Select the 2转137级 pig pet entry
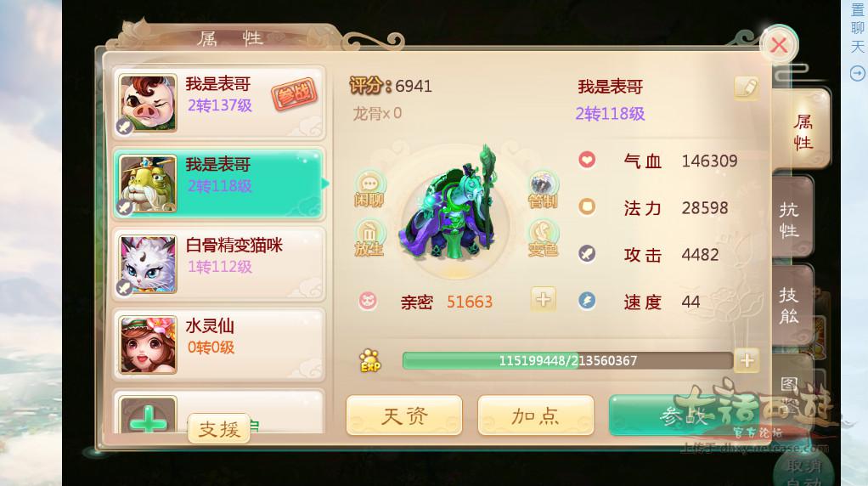This screenshot has width=868, height=486. 219,103
